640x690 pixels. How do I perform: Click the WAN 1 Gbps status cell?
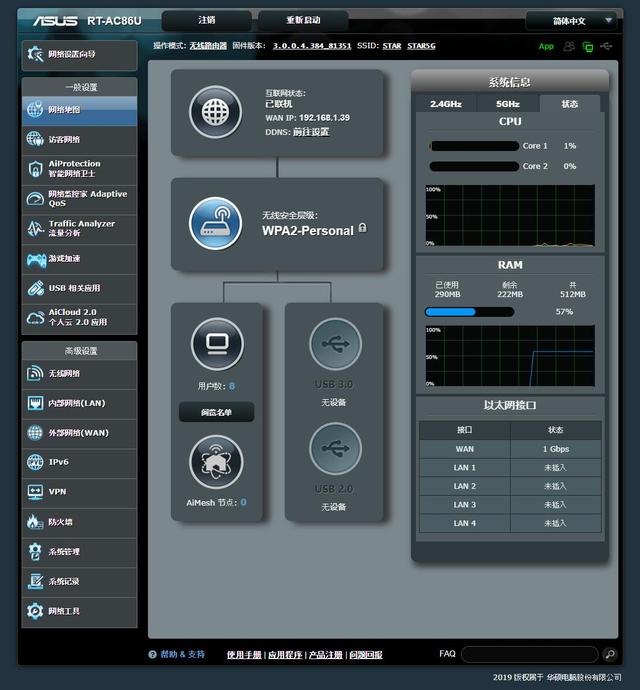click(556, 449)
